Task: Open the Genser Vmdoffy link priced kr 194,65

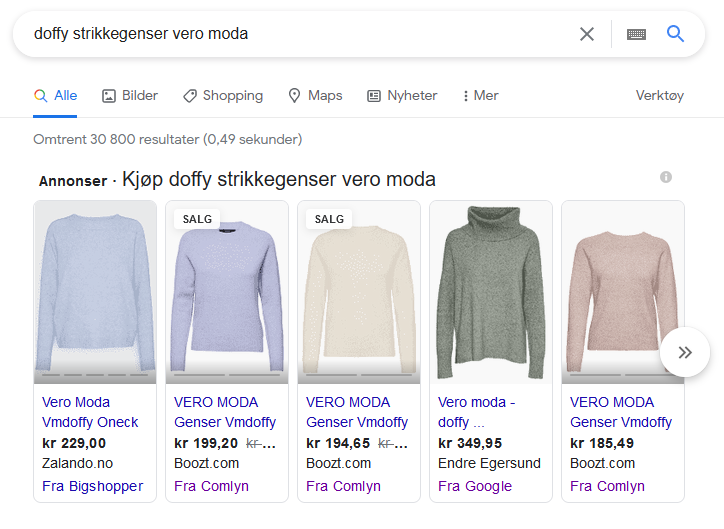Action: (357, 412)
